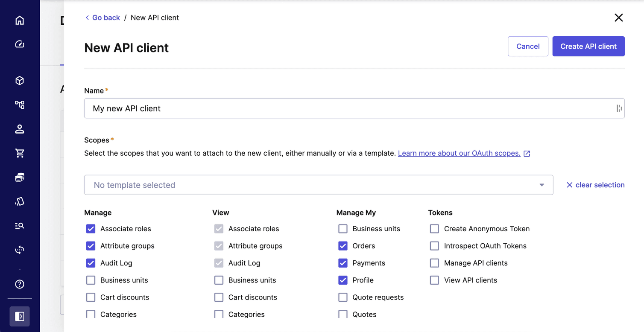Cancel the new API client creation
The image size is (644, 332).
coord(528,46)
